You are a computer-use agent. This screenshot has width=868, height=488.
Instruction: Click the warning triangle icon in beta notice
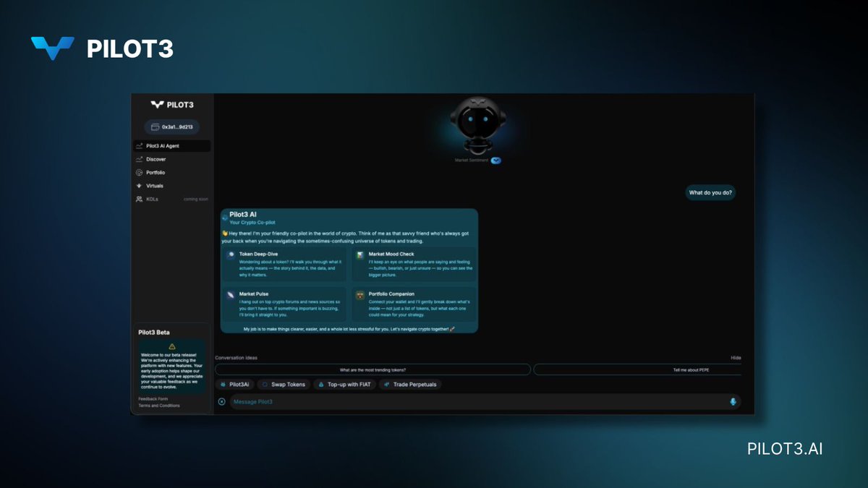(172, 347)
